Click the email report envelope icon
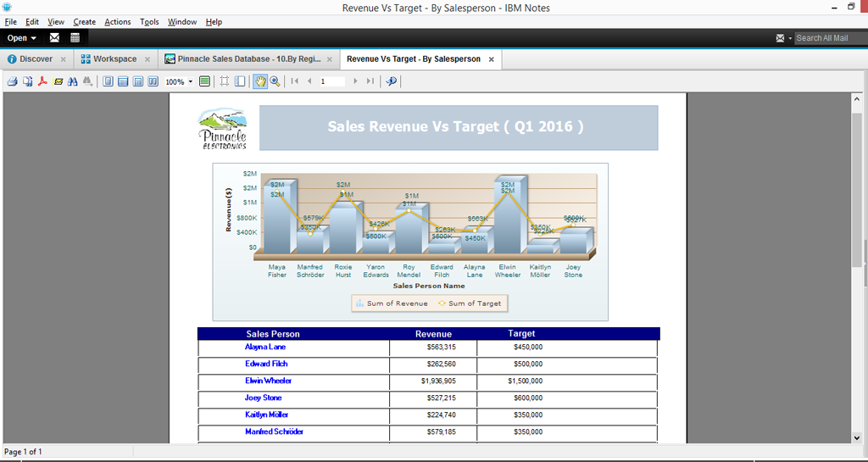 point(58,81)
